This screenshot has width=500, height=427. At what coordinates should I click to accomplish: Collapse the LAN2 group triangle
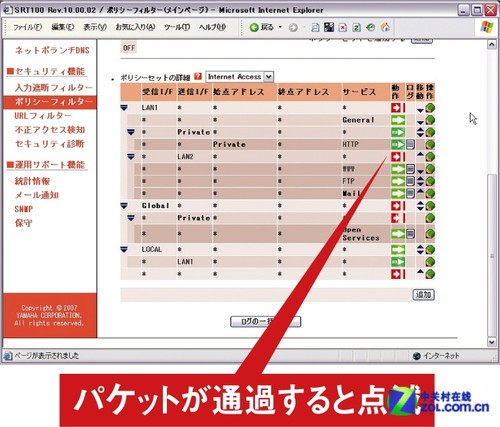[x=131, y=157]
